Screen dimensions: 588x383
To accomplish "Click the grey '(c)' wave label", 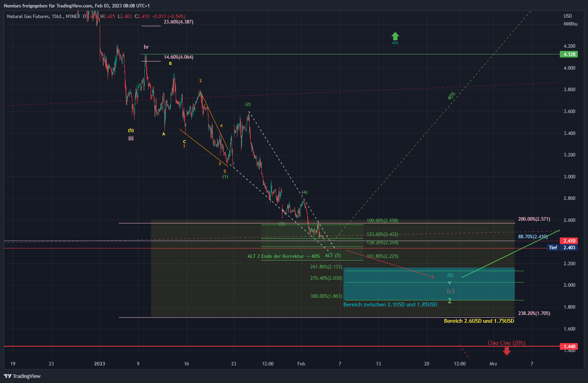I will coord(450,291).
